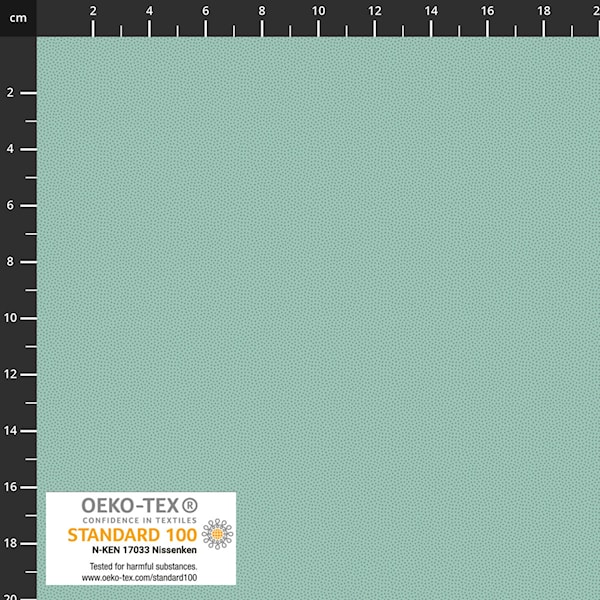Open the www.oeko-tex.com/standard100 link
Image resolution: width=600 pixels, height=600 pixels.
click(x=139, y=577)
